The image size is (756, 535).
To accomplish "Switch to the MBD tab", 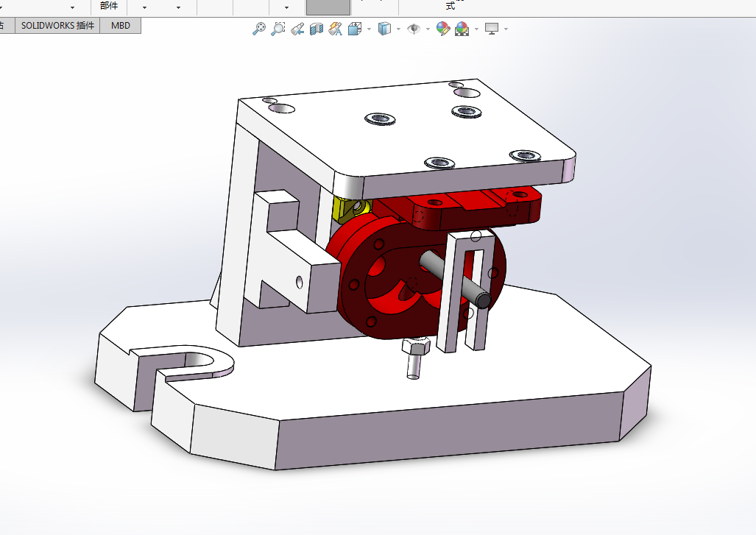I will pyautogui.click(x=121, y=26).
